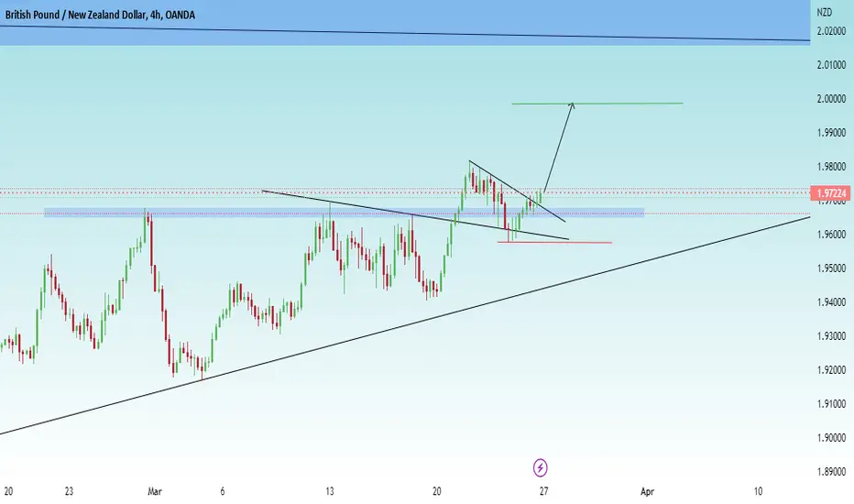Click the purple lightning event icon
The image size is (854, 504).
pyautogui.click(x=540, y=467)
